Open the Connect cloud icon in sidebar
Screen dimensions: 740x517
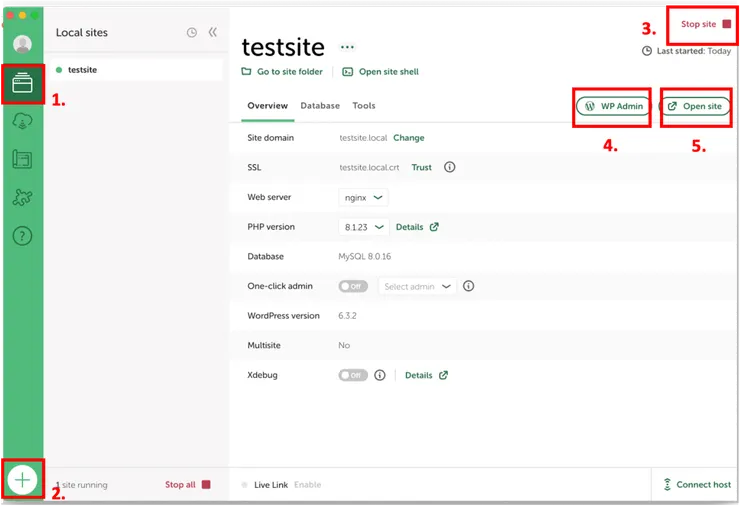22,121
